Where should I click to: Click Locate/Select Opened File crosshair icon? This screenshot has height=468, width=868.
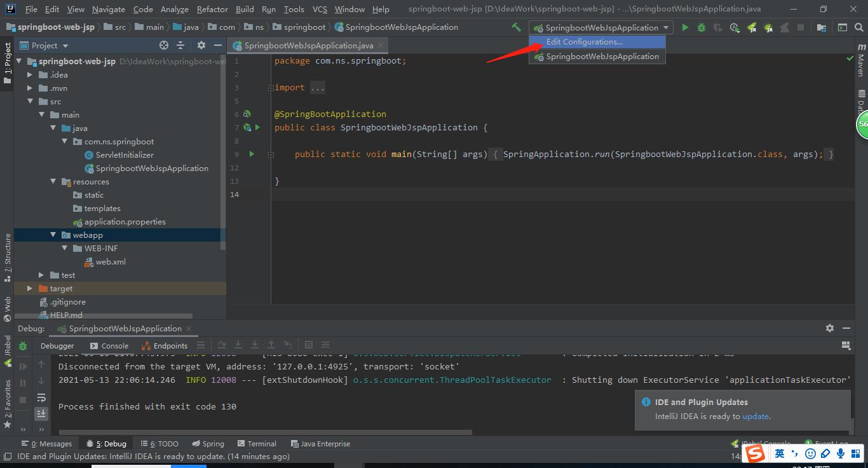click(x=164, y=45)
